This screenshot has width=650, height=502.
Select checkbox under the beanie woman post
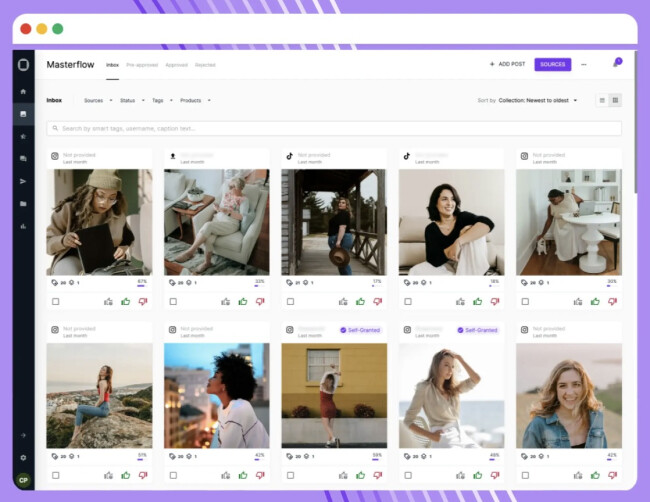55,301
